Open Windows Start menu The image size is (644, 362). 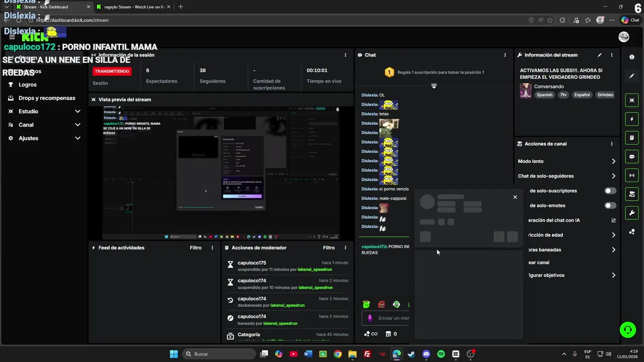174,354
